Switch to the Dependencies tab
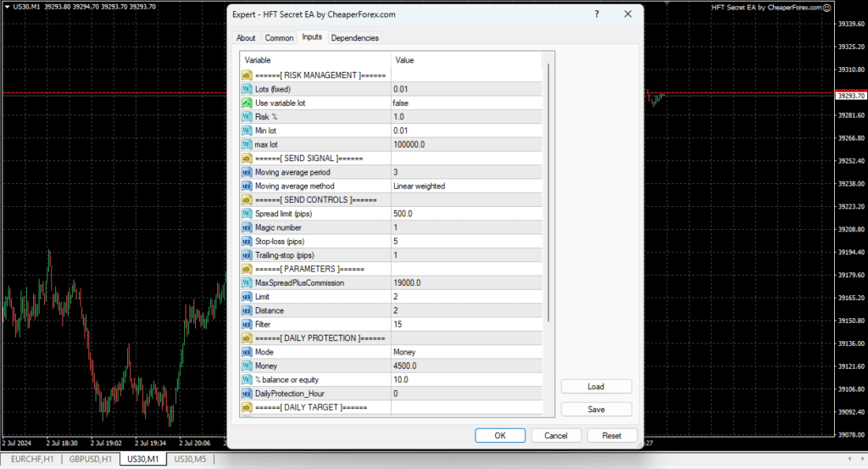The image size is (868, 469). pyautogui.click(x=355, y=38)
